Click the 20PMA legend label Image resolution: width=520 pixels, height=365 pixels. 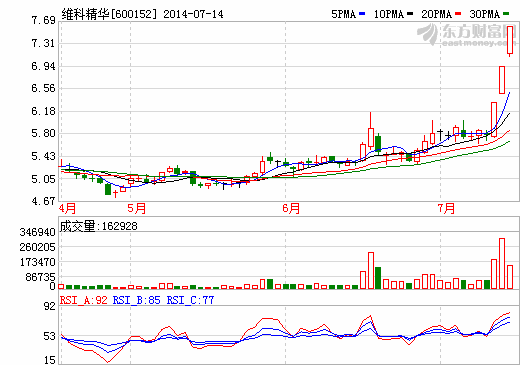(x=437, y=14)
